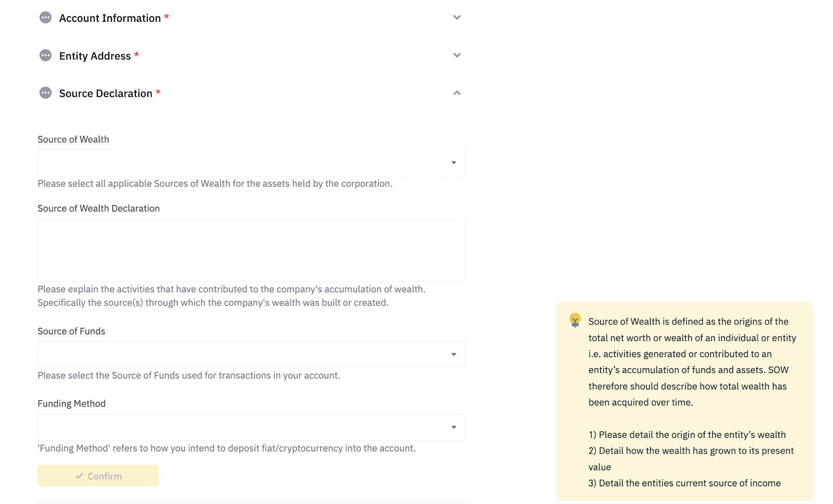Screen dimensions: 833x504
Task: Select the Entity Address heading
Action: click(x=95, y=56)
